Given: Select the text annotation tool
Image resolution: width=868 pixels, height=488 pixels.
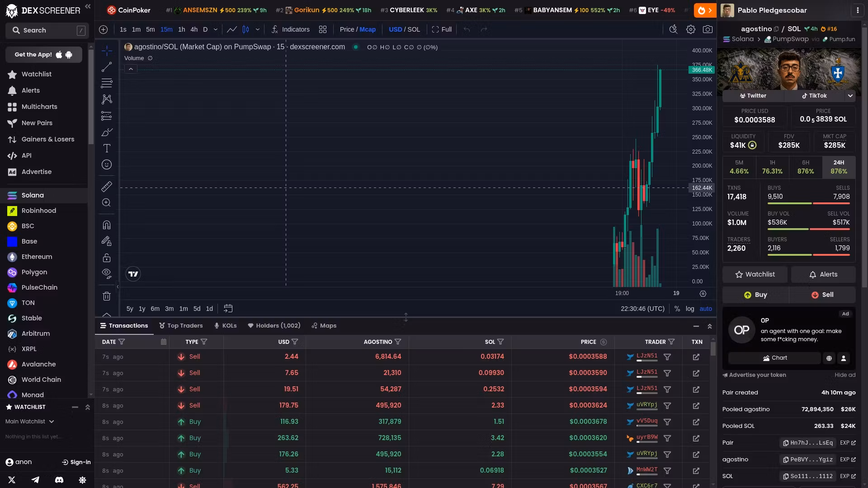Looking at the screenshot, I should (x=107, y=148).
